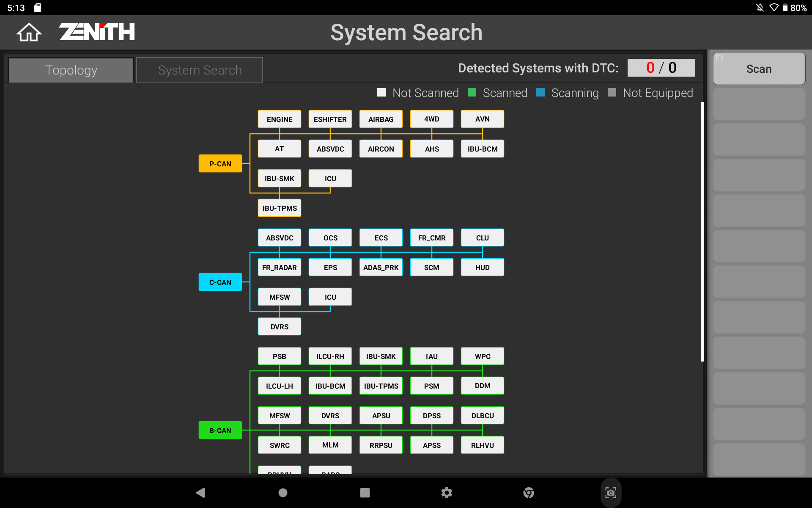This screenshot has height=508, width=812.
Task: Tap the home icon
Action: point(29,32)
